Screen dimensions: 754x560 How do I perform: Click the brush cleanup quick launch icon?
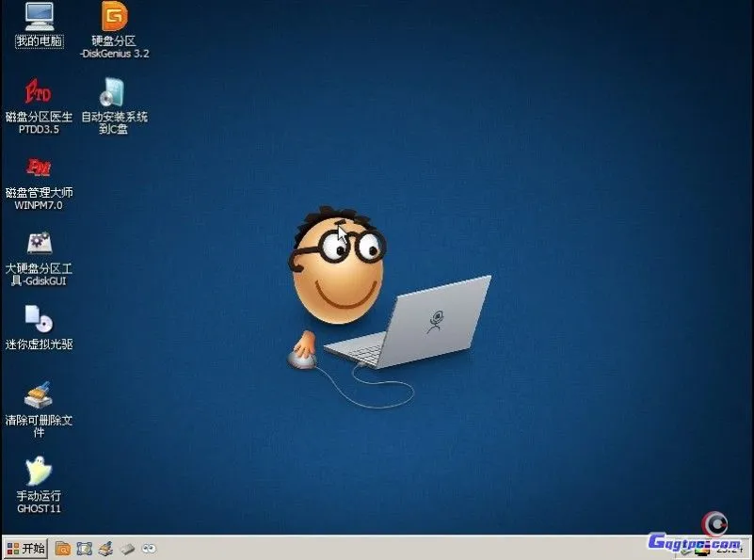(106, 548)
